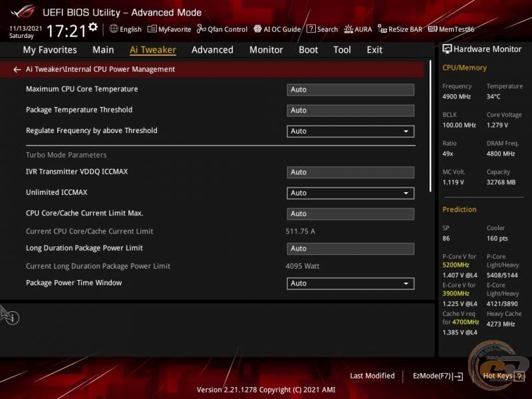Select the Package Power Time Window label
Viewport: 532px width, 399px height.
pyautogui.click(x=74, y=283)
